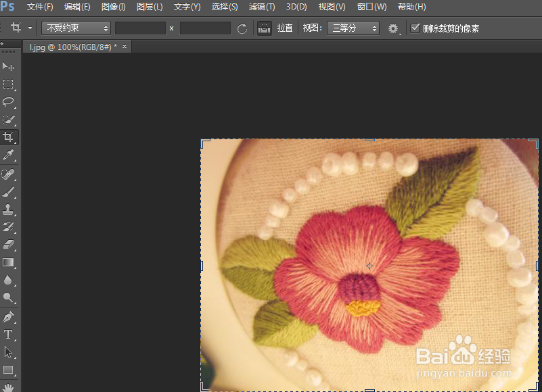The image size is (542, 392).
Task: Open the 不受约束 aspect ratio dropdown
Action: (x=76, y=28)
